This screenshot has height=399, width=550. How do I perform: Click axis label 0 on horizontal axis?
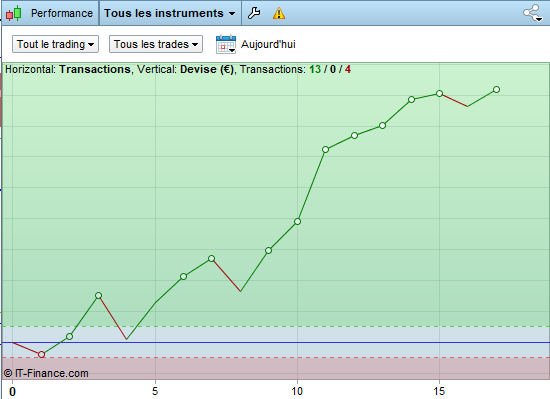click(x=13, y=391)
